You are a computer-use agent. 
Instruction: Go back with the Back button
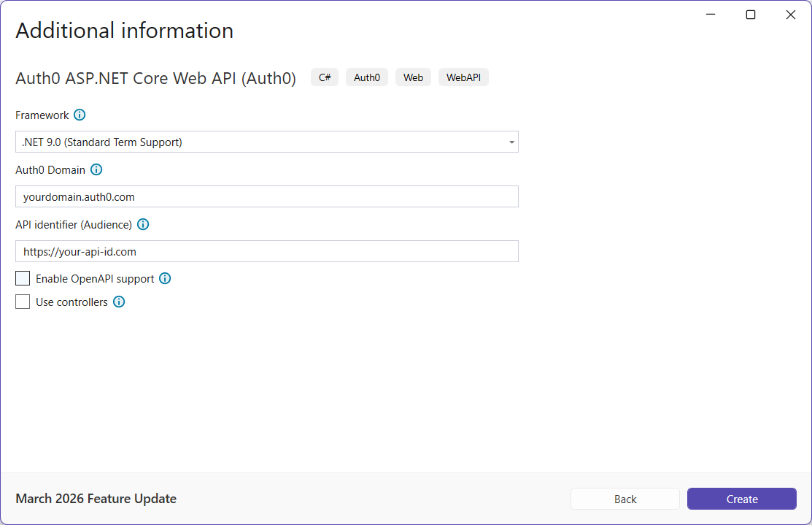(625, 499)
